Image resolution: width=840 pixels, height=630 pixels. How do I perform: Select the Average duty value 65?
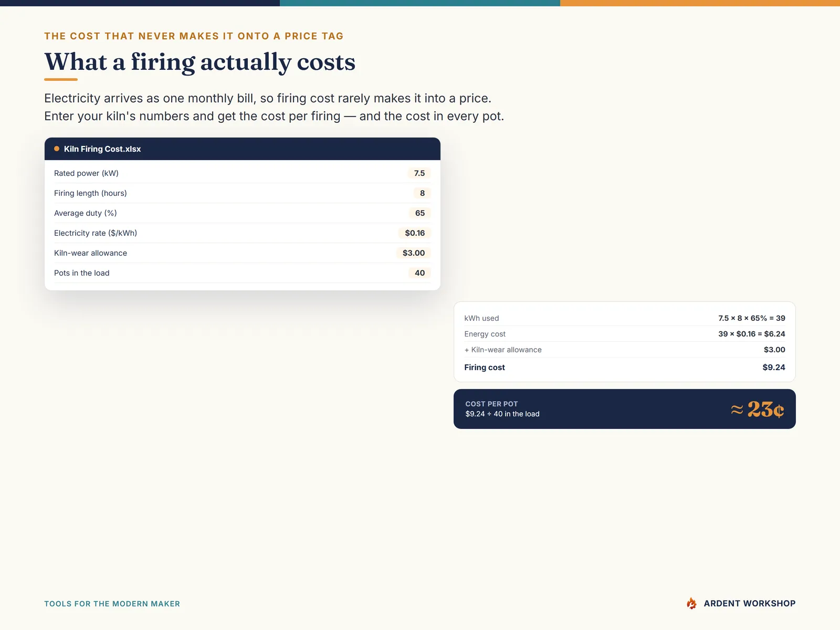coord(420,213)
